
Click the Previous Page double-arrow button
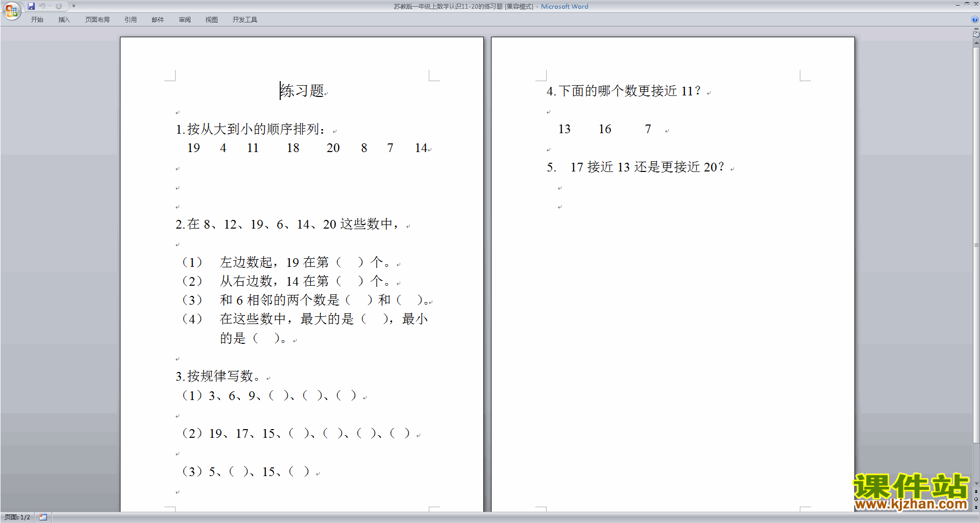[x=976, y=492]
